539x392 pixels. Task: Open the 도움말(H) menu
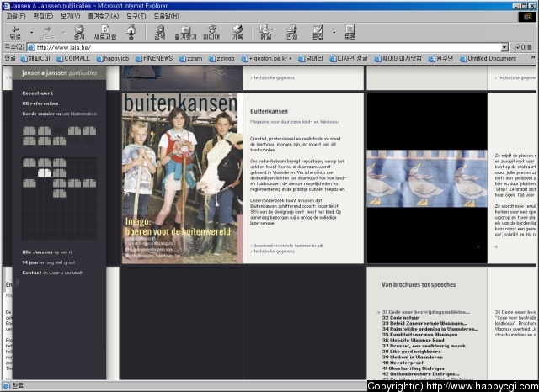pyautogui.click(x=166, y=16)
